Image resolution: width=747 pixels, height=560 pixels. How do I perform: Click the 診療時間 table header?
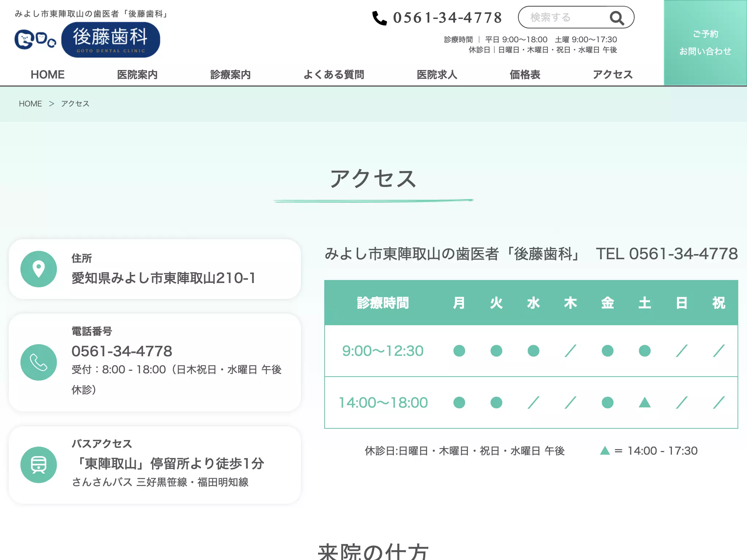[x=383, y=303]
